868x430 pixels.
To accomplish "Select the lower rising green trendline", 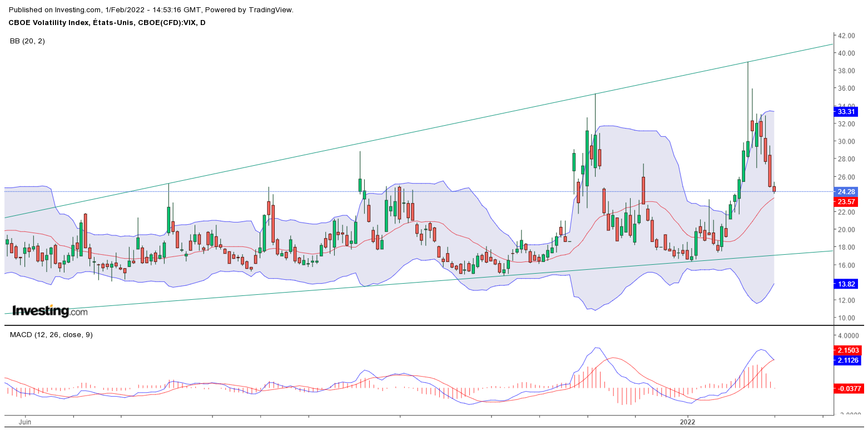I will tap(419, 282).
